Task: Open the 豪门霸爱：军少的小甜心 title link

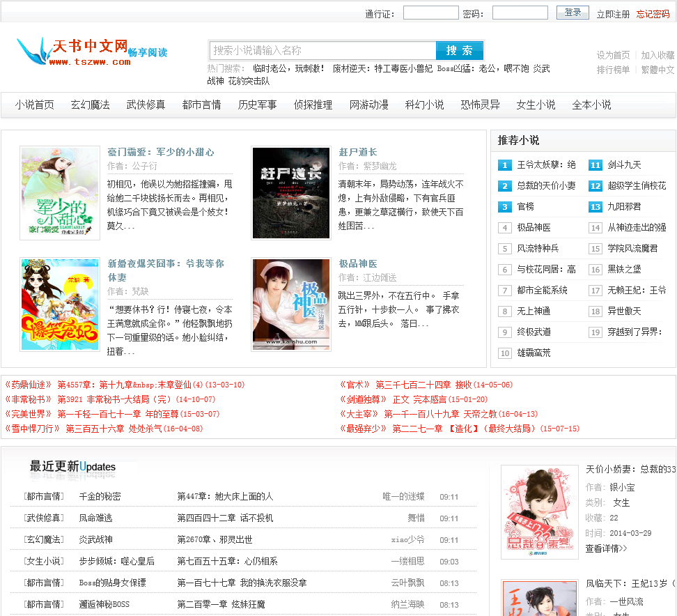Action: point(161,152)
